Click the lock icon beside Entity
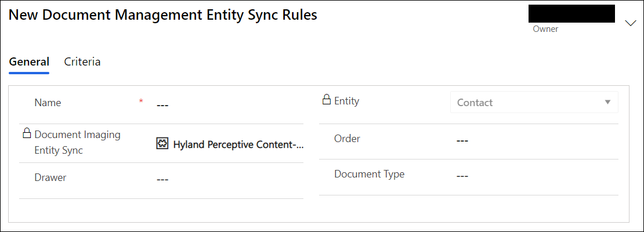The height and width of the screenshot is (232, 644). [327, 100]
